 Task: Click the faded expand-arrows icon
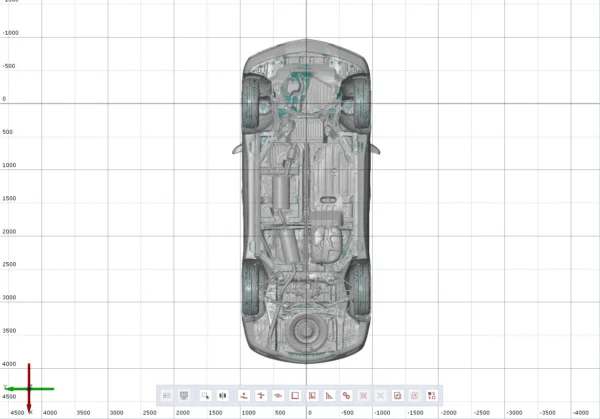point(380,395)
